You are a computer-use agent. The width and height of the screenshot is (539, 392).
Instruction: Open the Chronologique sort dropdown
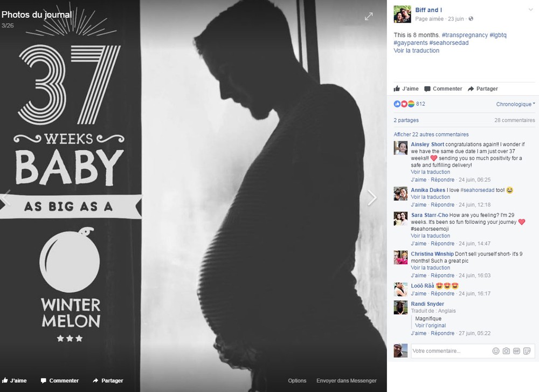point(515,104)
